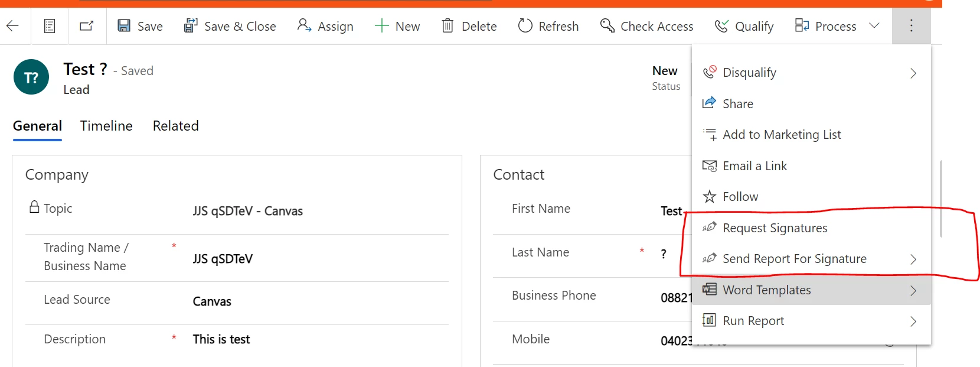Image resolution: width=980 pixels, height=367 pixels.
Task: Click the Description field value
Action: [221, 339]
